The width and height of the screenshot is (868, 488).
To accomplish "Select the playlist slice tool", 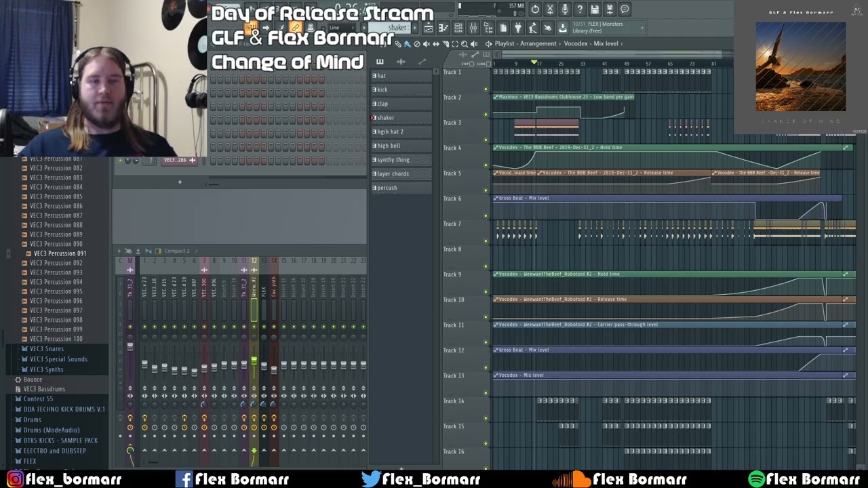I will tap(446, 43).
